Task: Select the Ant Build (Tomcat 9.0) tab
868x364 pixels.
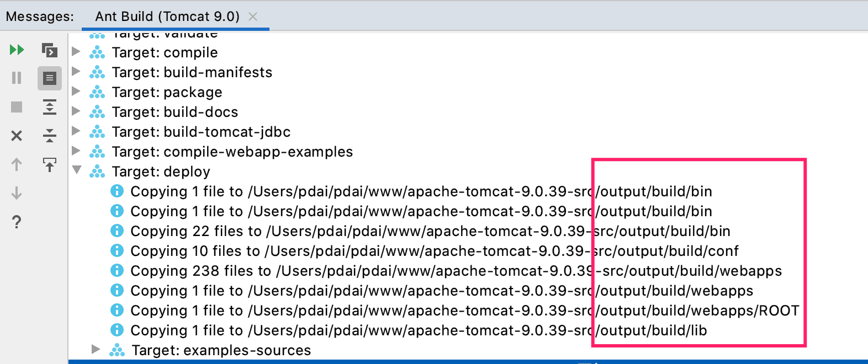Action: coord(167,17)
